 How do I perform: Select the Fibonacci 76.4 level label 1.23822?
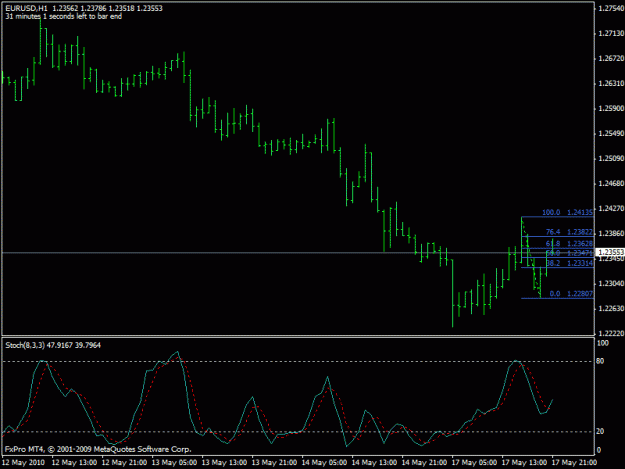(x=569, y=232)
